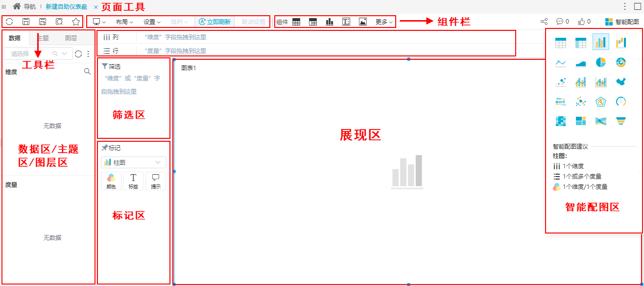Choose the treemap chart type
Screen dimensions: 644x286
(581, 121)
